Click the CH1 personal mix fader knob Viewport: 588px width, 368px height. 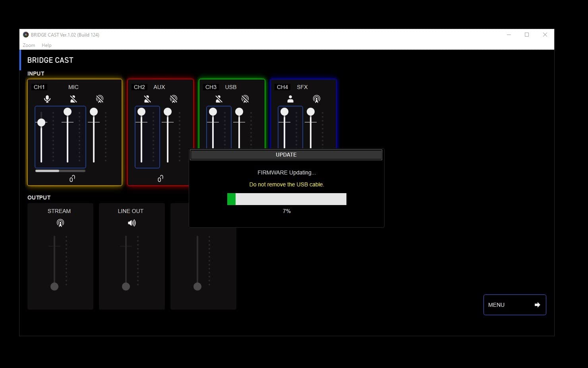point(68,112)
